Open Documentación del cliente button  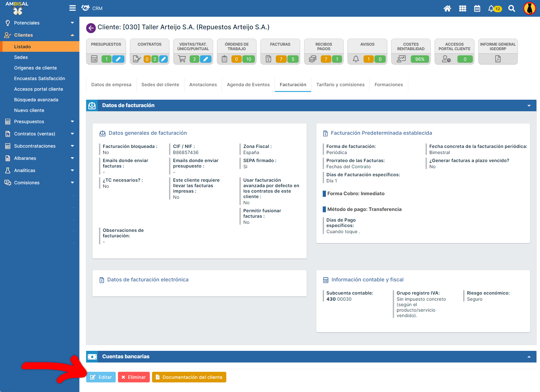click(189, 377)
